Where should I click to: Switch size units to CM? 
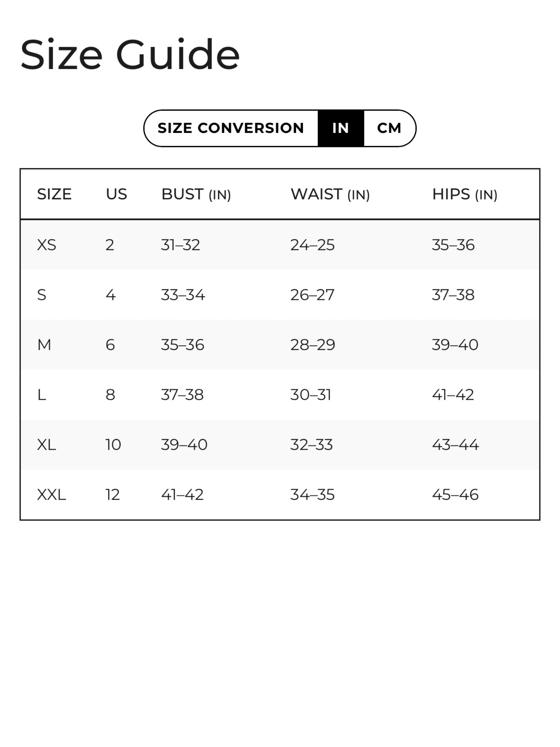point(389,128)
